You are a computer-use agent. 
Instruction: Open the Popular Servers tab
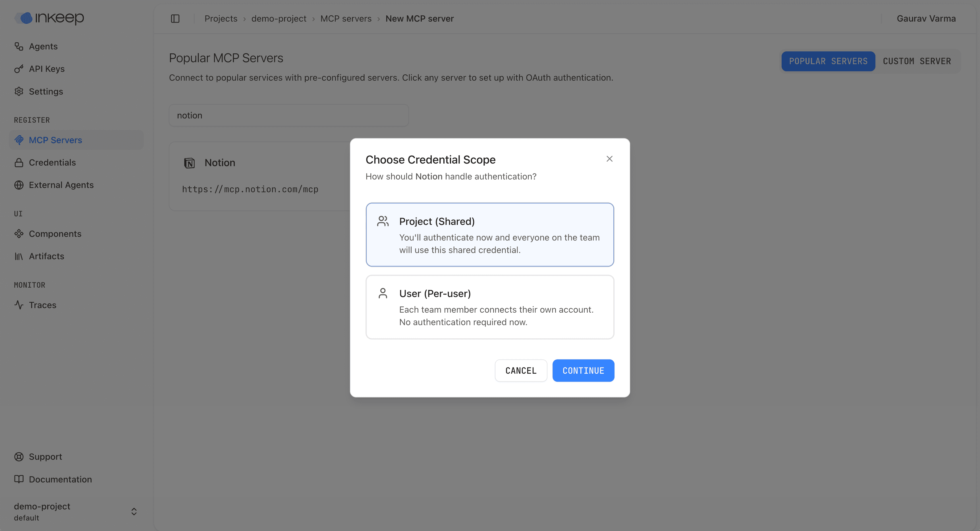click(x=828, y=61)
